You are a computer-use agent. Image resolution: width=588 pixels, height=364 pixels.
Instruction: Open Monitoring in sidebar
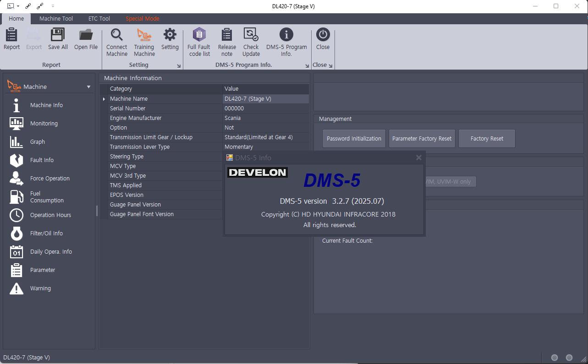44,124
